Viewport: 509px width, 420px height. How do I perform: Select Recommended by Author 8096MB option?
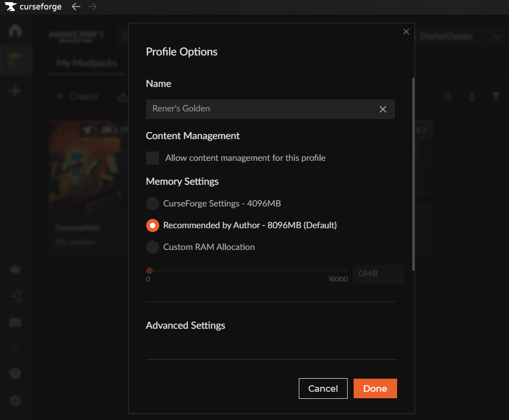[153, 225]
